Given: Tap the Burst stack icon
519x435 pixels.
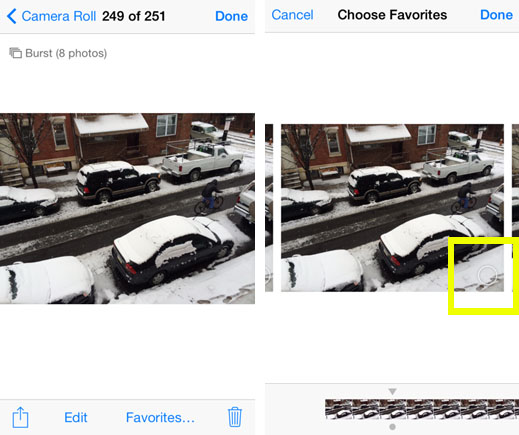Looking at the screenshot, I should [x=15, y=53].
